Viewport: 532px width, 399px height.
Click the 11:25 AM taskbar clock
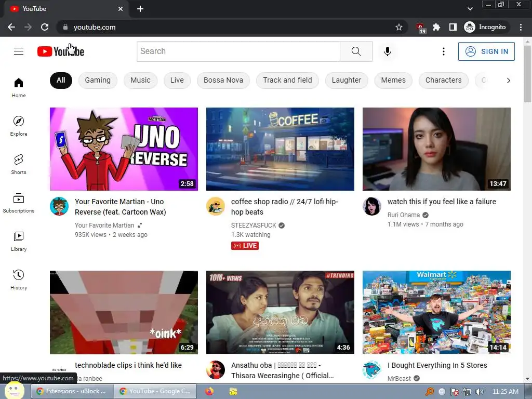(505, 392)
